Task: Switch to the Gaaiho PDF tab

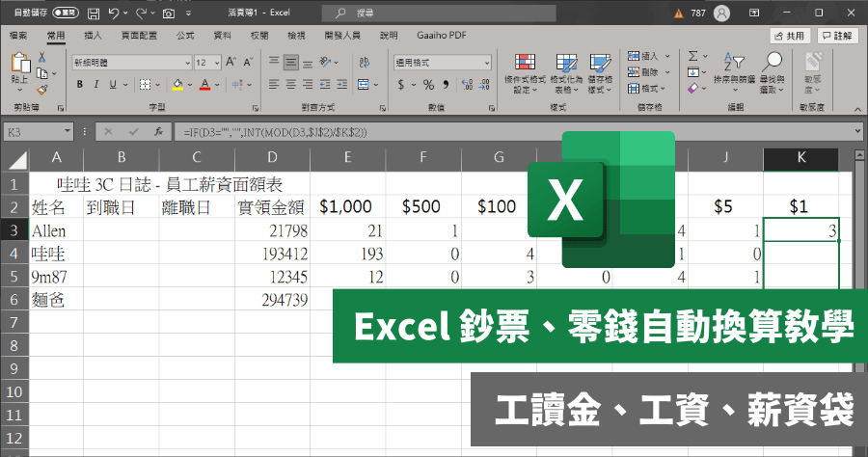Action: coord(442,36)
